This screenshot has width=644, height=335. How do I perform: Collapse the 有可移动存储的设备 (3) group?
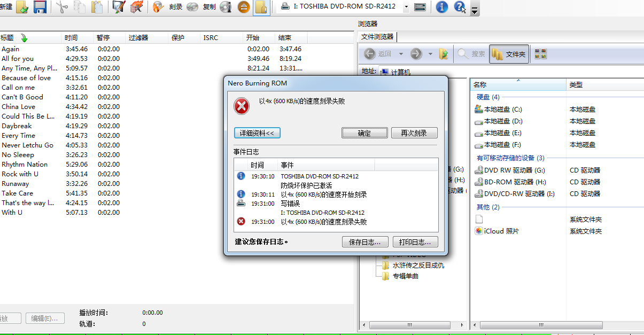(x=510, y=158)
